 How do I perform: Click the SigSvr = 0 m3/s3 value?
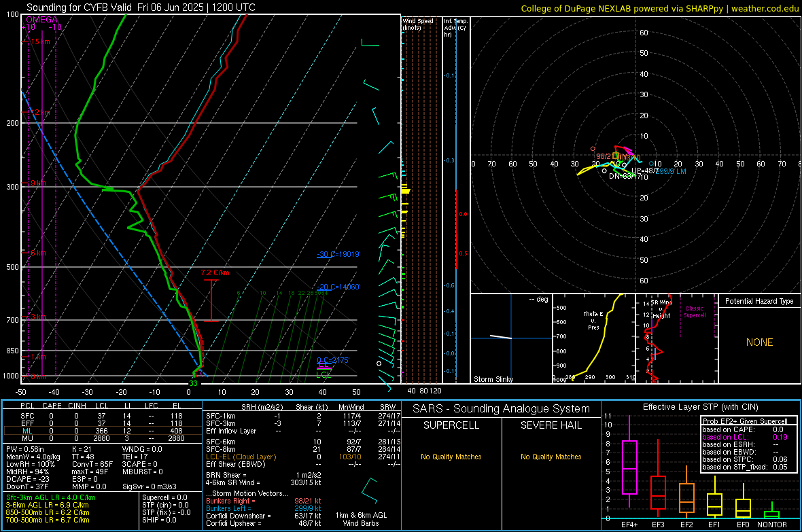(150, 486)
